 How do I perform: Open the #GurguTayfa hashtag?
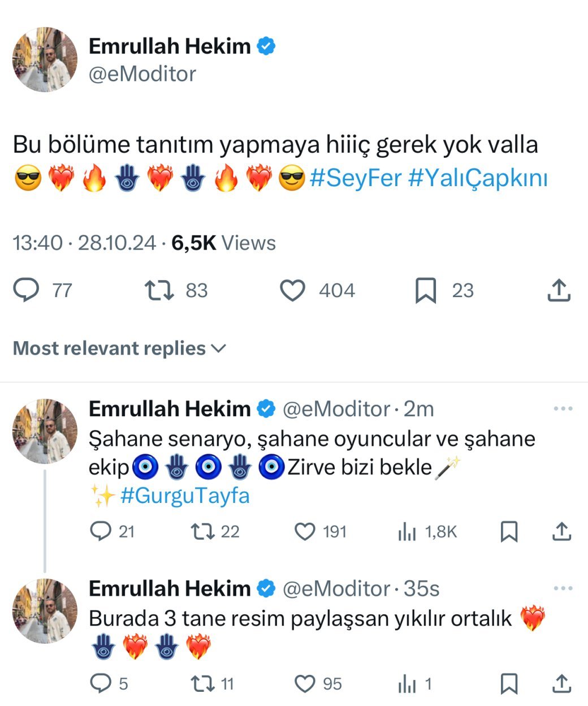184,496
